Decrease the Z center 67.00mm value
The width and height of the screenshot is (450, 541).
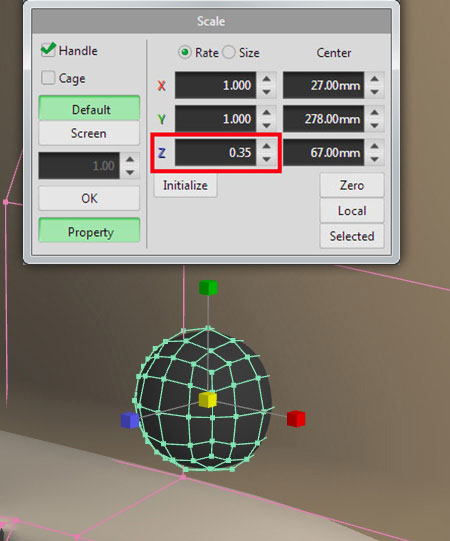tap(374, 159)
